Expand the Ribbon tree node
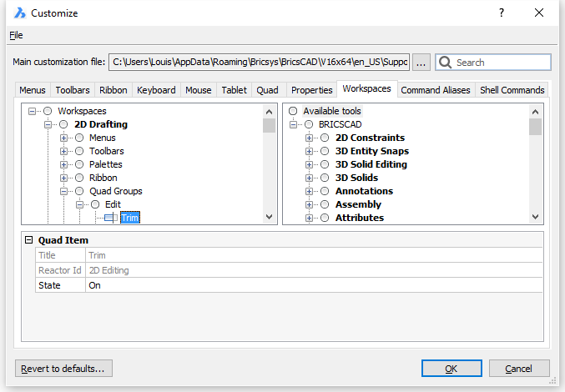The image size is (565, 392). 63,178
